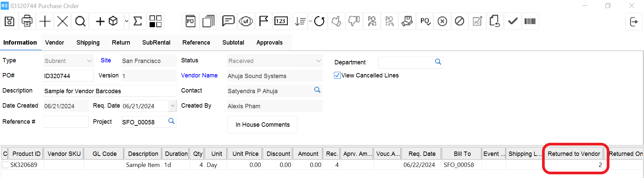This screenshot has height=178, width=644.
Task: Click the flag icon in toolbar
Action: (263, 21)
